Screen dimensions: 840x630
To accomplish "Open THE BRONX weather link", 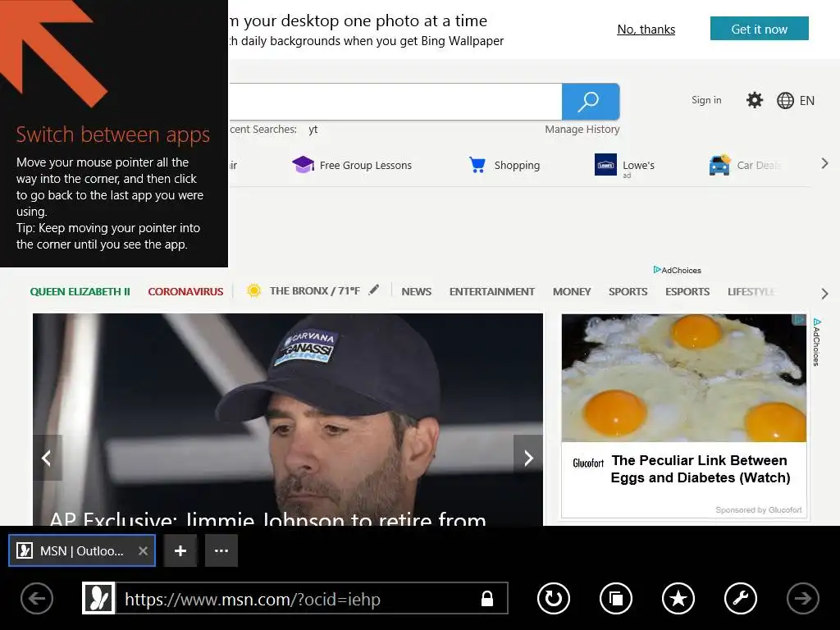I will coord(314,291).
